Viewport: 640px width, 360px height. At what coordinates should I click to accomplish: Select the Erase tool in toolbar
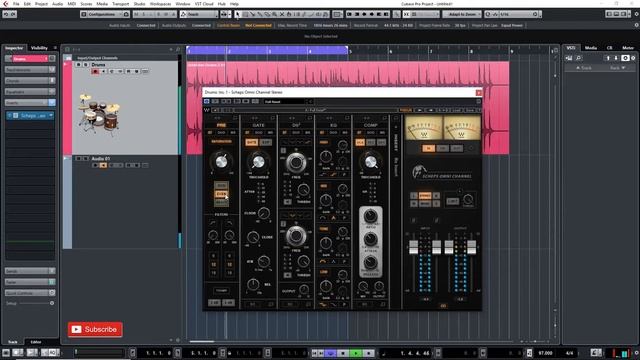267,14
